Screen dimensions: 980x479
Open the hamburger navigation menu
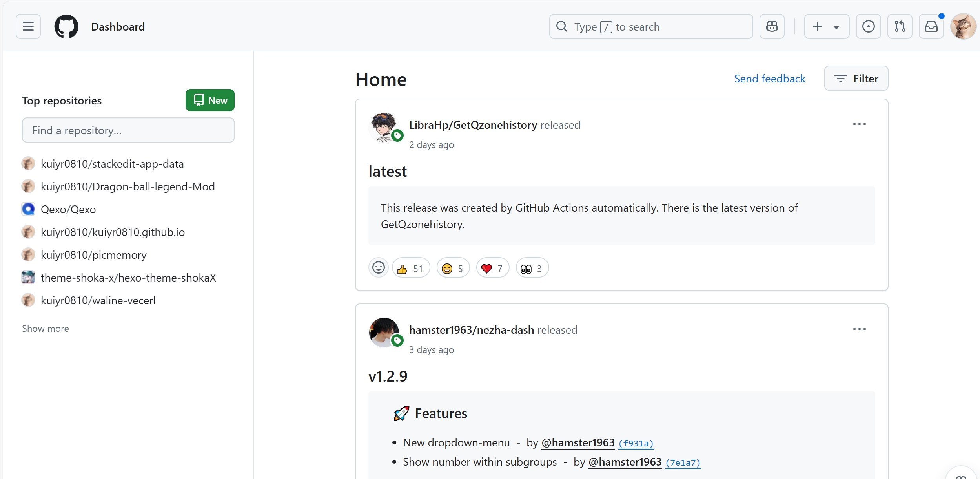(x=28, y=26)
